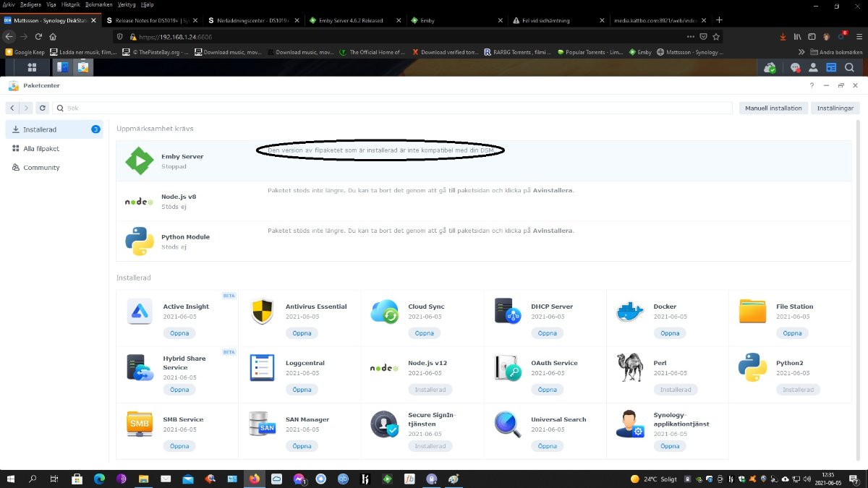Open the DSM search magnifier icon

pyautogui.click(x=849, y=67)
